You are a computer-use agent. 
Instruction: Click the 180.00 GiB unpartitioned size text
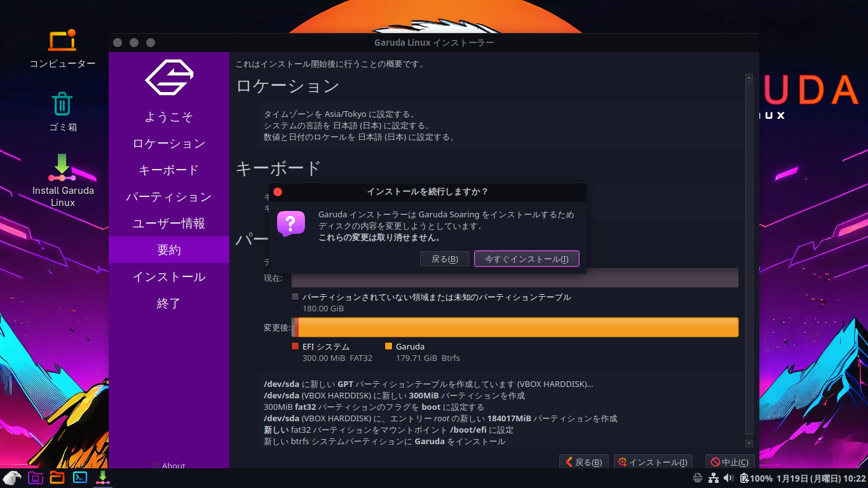(323, 309)
